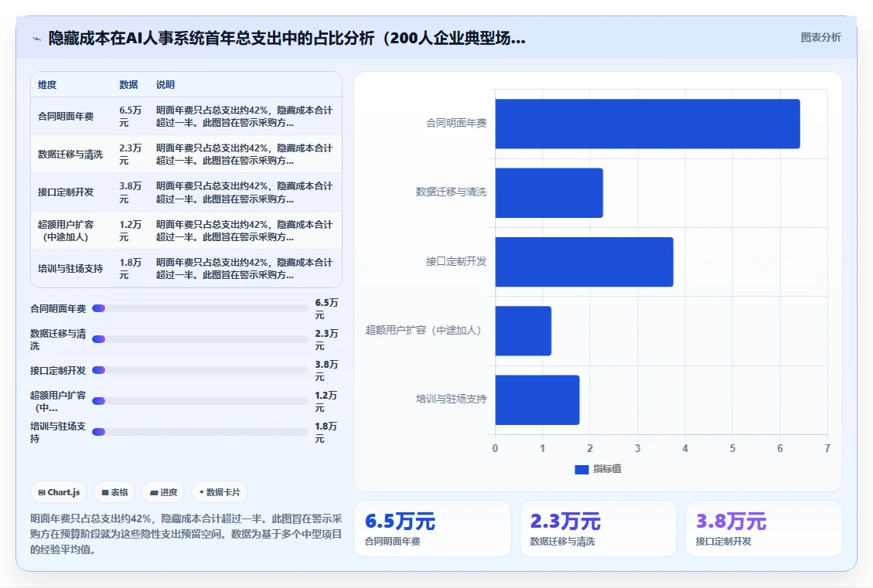Click the 合同明面年费 table cell

click(66, 116)
